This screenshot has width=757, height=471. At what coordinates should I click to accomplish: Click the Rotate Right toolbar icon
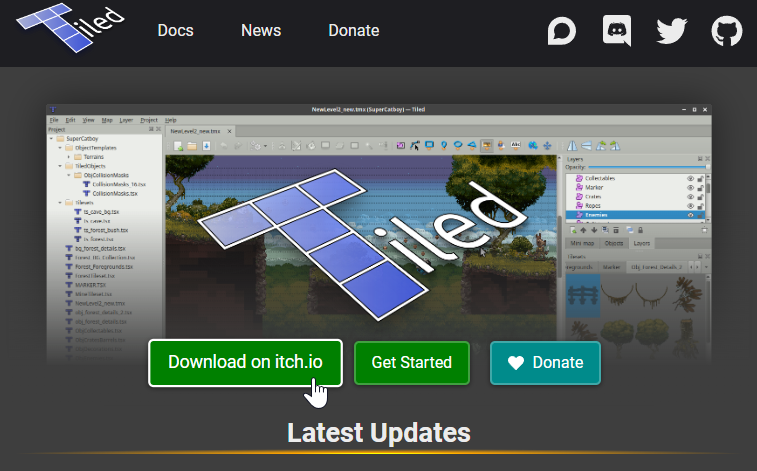tap(615, 145)
